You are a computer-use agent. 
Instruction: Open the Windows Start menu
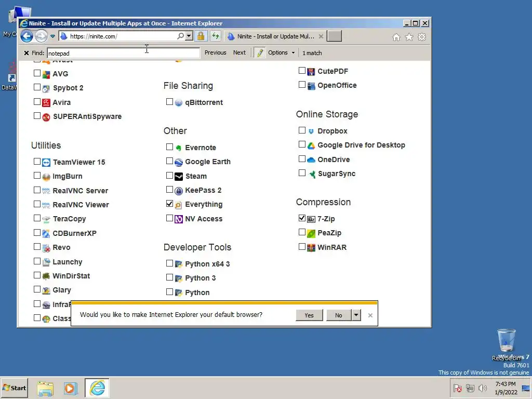[14, 388]
